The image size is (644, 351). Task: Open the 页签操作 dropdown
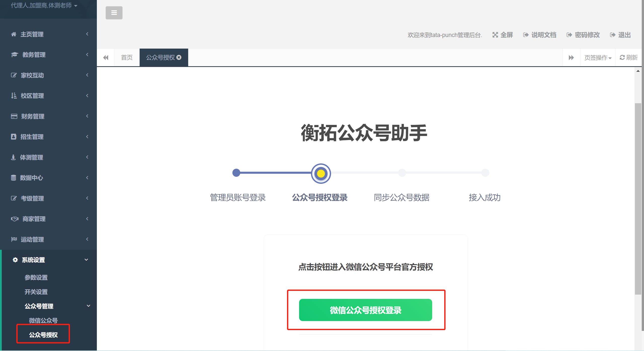click(x=598, y=58)
